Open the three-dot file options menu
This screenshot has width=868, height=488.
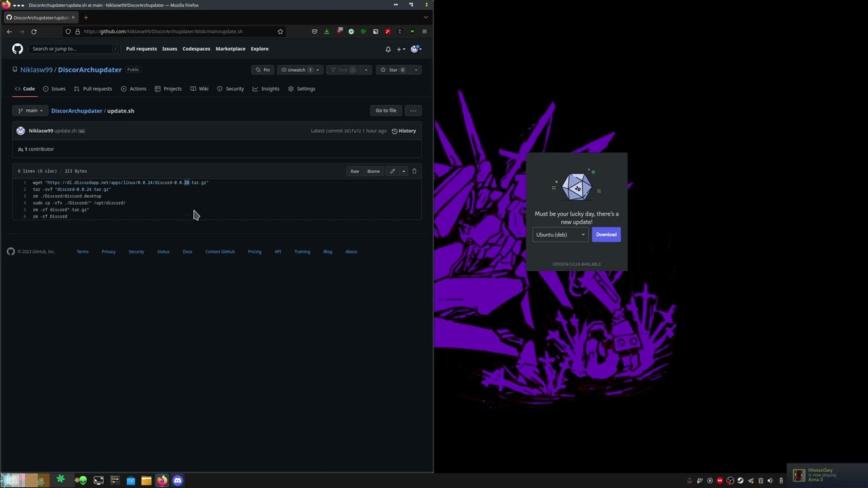pyautogui.click(x=413, y=110)
